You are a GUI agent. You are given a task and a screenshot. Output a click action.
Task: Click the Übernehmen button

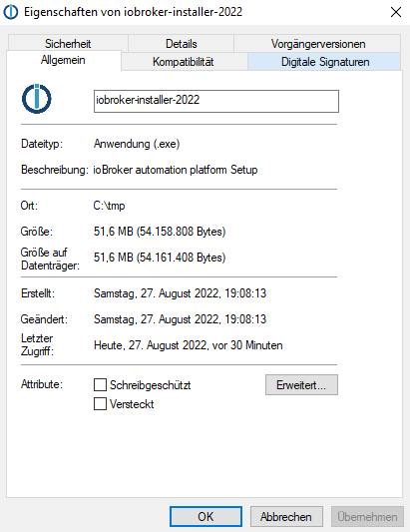[x=368, y=516]
